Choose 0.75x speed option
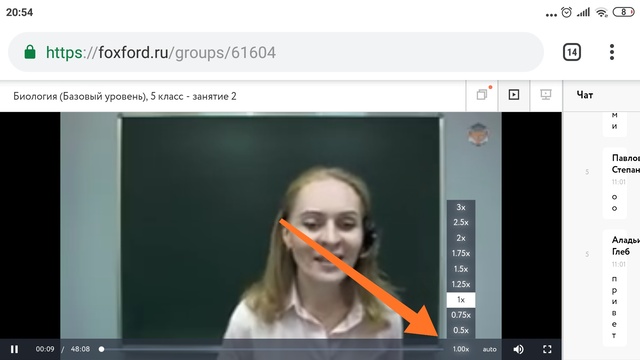The width and height of the screenshot is (640, 360). tap(461, 315)
